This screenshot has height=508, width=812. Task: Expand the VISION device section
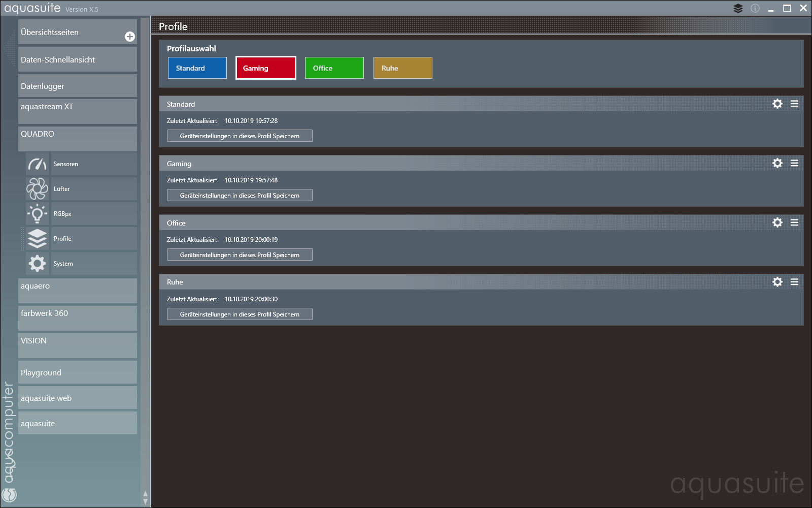coord(78,345)
